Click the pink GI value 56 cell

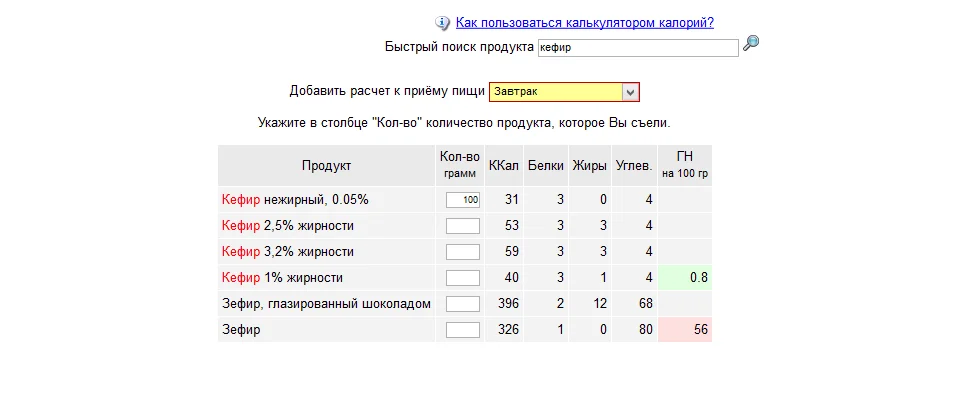[x=685, y=330]
